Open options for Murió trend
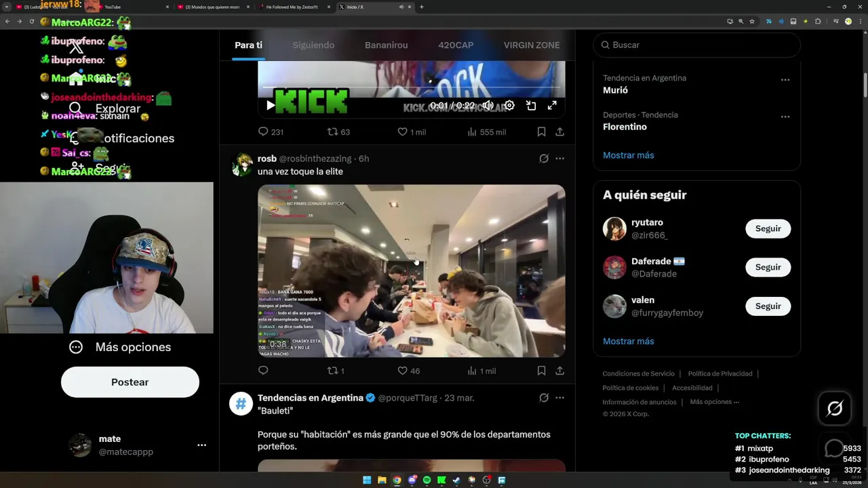 point(785,80)
